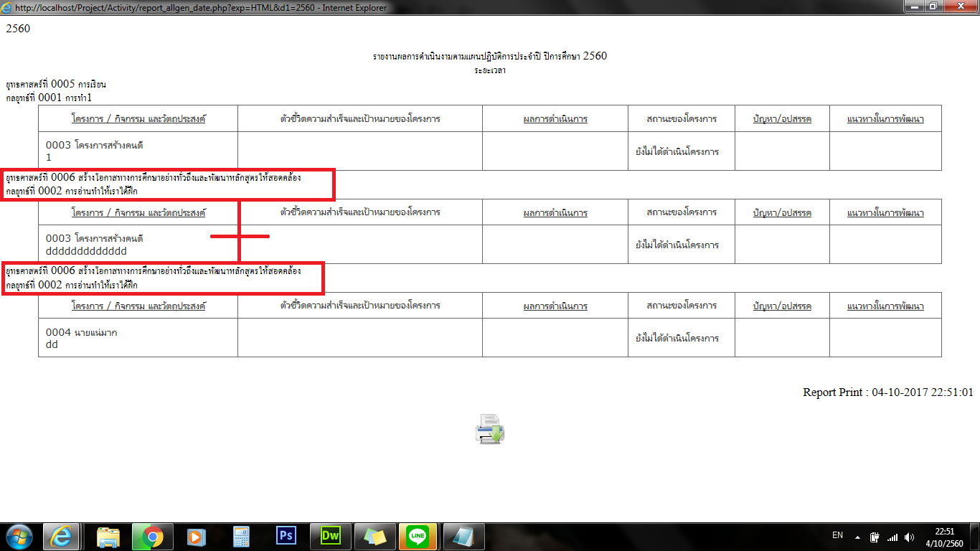Open the LINE app in the taskbar
The height and width of the screenshot is (551, 980).
(x=418, y=536)
